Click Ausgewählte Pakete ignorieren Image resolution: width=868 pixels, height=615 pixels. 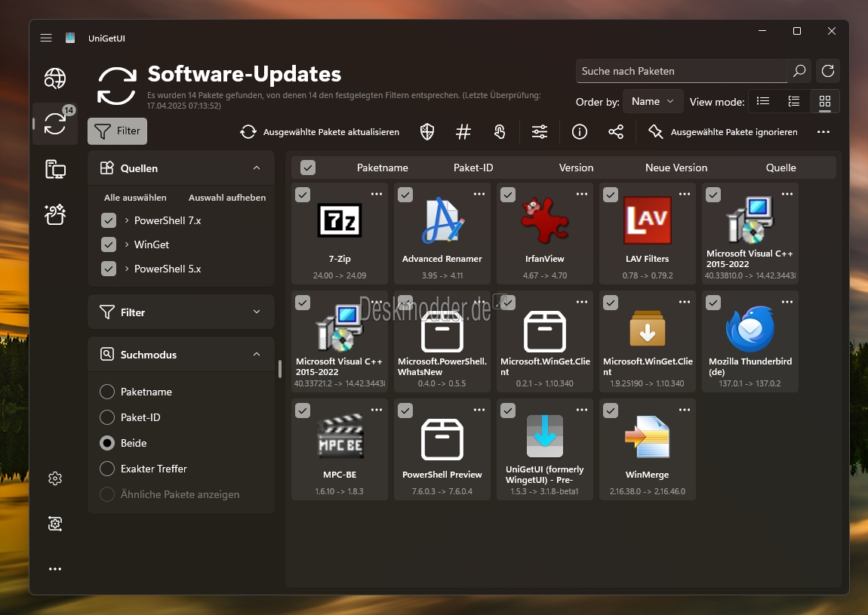pyautogui.click(x=722, y=132)
